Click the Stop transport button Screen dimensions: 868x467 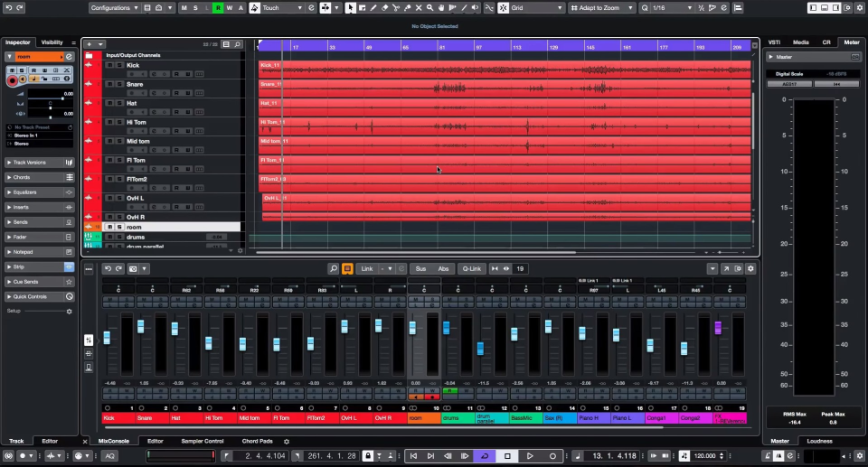[507, 456]
